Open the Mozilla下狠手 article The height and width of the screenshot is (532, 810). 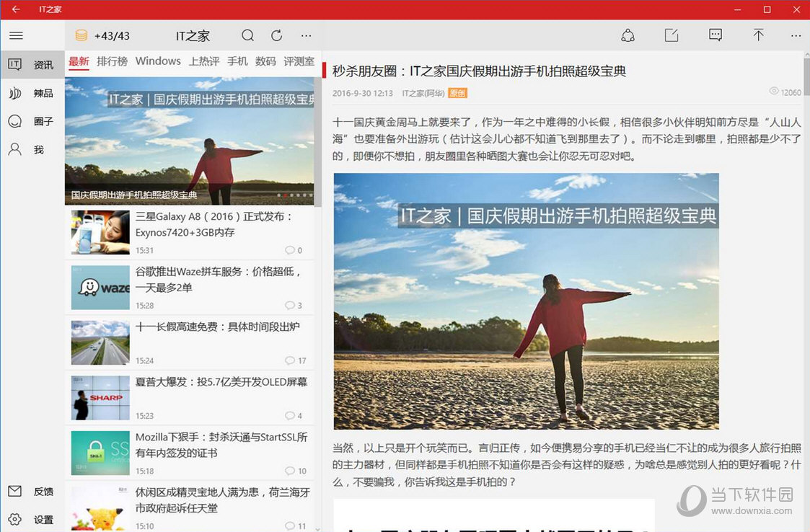(x=190, y=453)
